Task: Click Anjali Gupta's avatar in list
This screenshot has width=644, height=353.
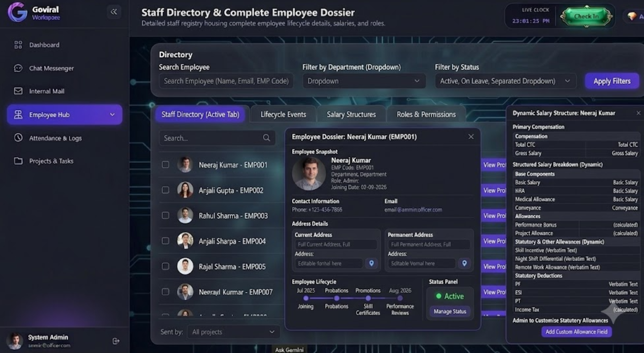Action: pyautogui.click(x=185, y=190)
